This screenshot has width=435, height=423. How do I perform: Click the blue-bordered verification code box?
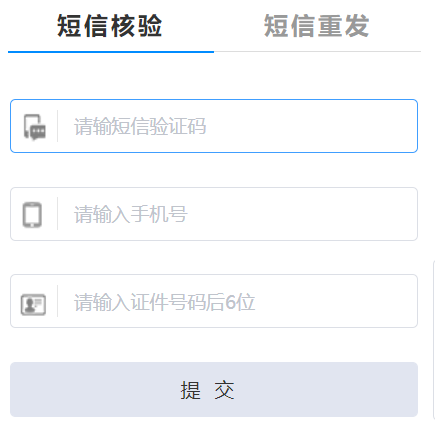(214, 126)
